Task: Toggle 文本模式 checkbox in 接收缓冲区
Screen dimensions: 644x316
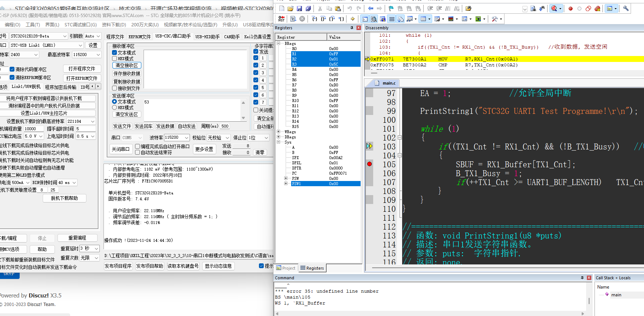Action: [x=115, y=53]
